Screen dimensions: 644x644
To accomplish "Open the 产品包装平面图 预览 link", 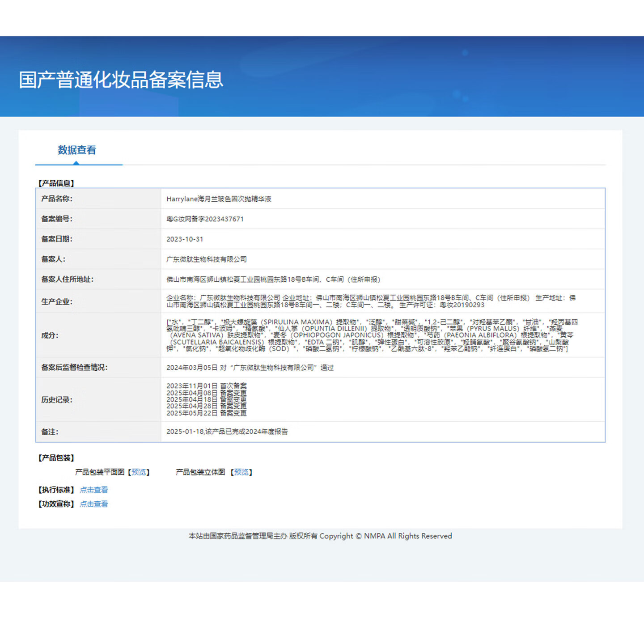I will tap(139, 472).
